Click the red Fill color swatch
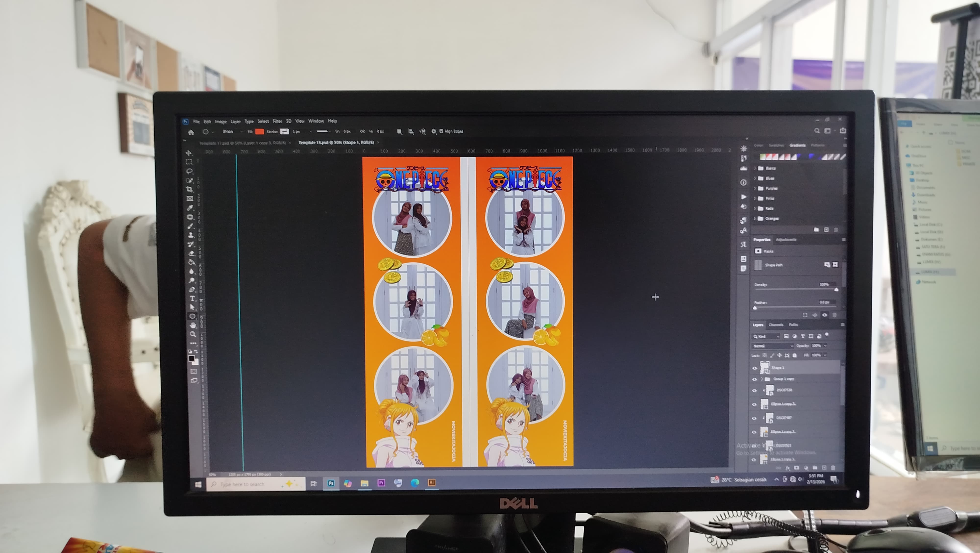The image size is (980, 553). coord(259,131)
